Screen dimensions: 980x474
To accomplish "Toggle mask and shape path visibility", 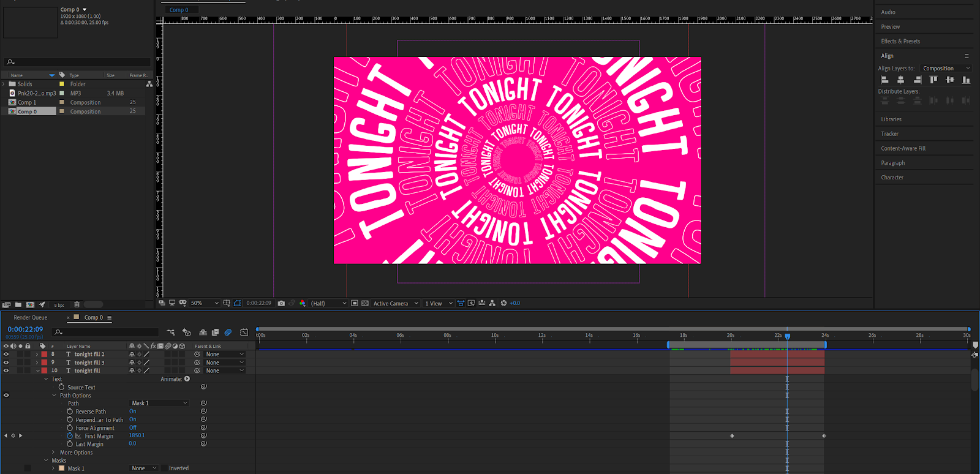I will 238,303.
